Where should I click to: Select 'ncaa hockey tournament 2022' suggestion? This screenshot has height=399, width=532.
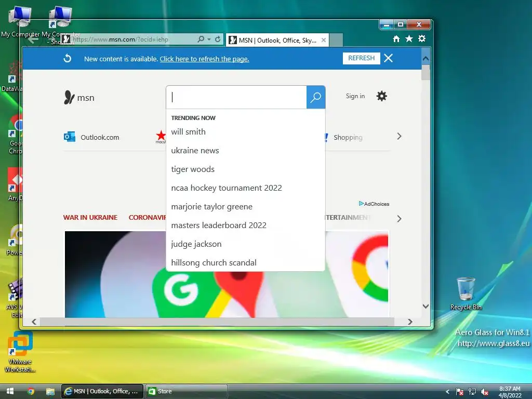click(245, 188)
